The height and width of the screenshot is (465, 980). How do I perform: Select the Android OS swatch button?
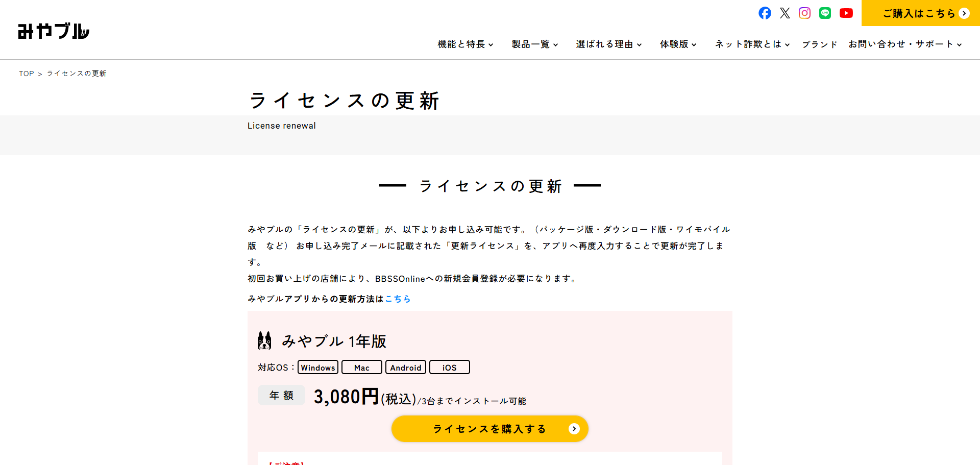(405, 368)
